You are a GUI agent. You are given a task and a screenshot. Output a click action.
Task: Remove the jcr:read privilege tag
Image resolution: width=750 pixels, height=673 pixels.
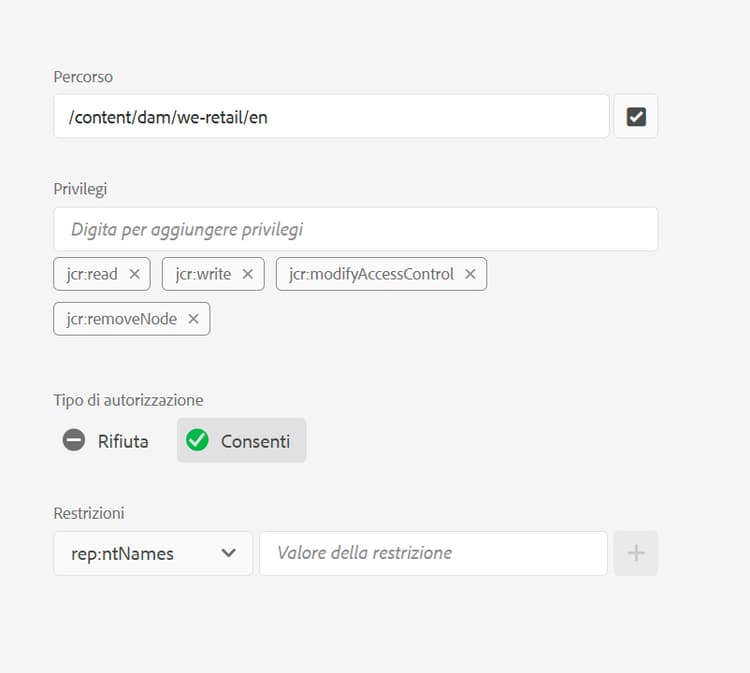(134, 274)
